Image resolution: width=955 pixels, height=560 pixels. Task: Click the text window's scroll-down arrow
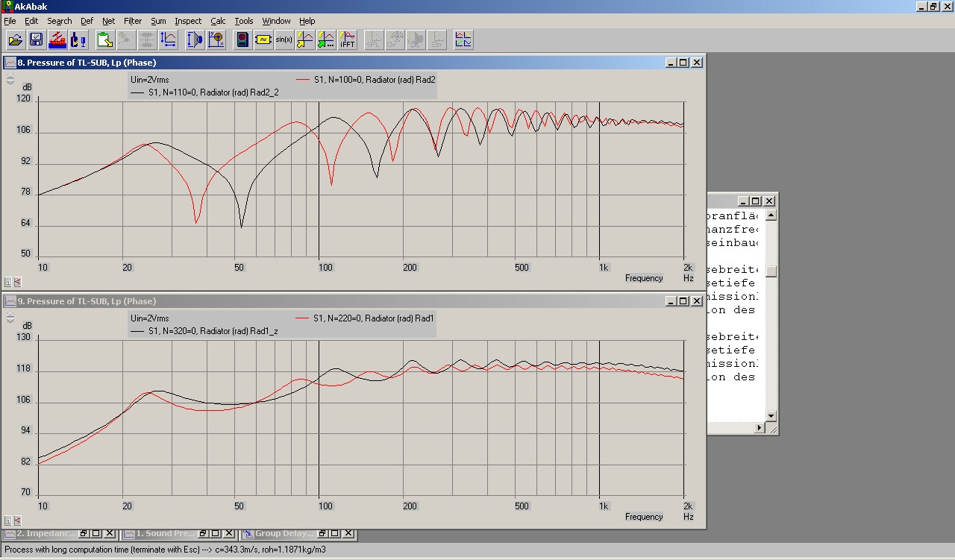(771, 415)
